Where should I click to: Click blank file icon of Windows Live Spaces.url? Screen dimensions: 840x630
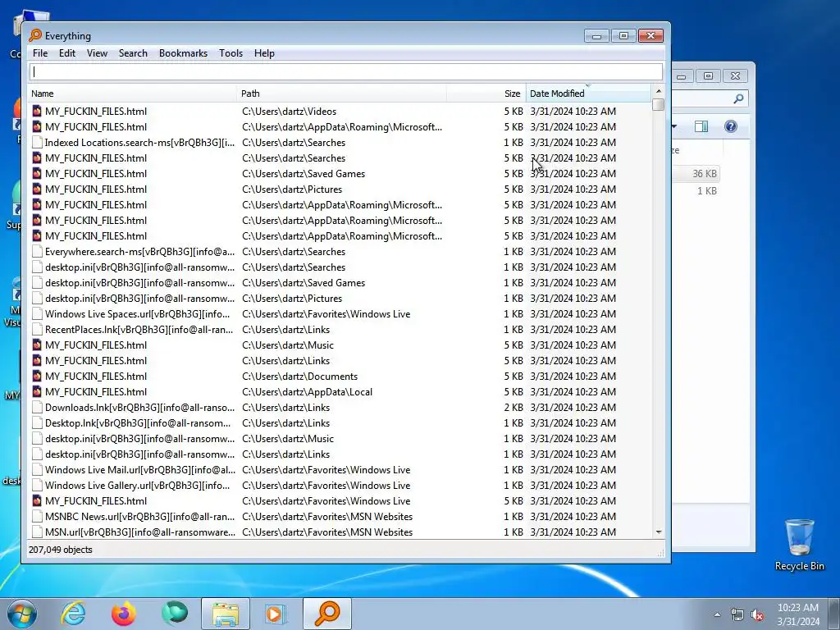[36, 314]
